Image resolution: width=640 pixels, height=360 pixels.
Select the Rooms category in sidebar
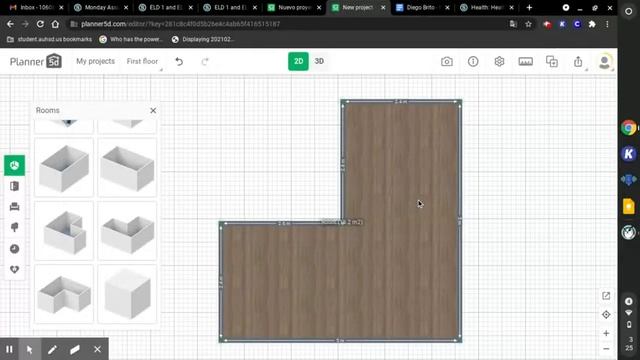[x=14, y=165]
